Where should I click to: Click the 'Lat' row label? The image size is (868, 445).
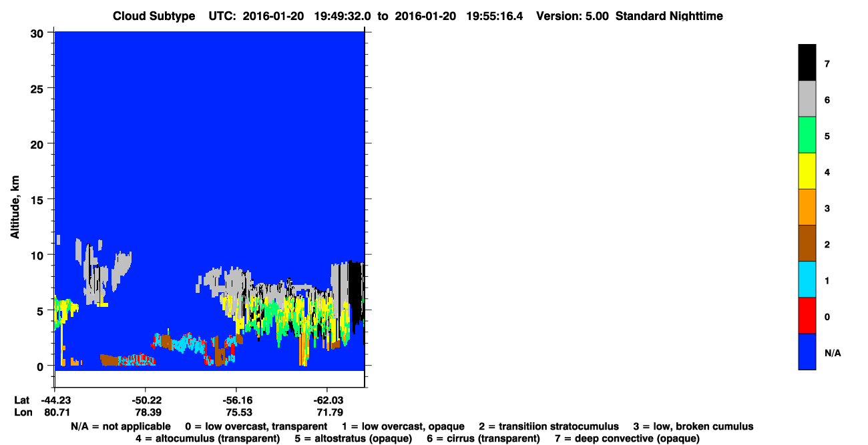pos(21,400)
